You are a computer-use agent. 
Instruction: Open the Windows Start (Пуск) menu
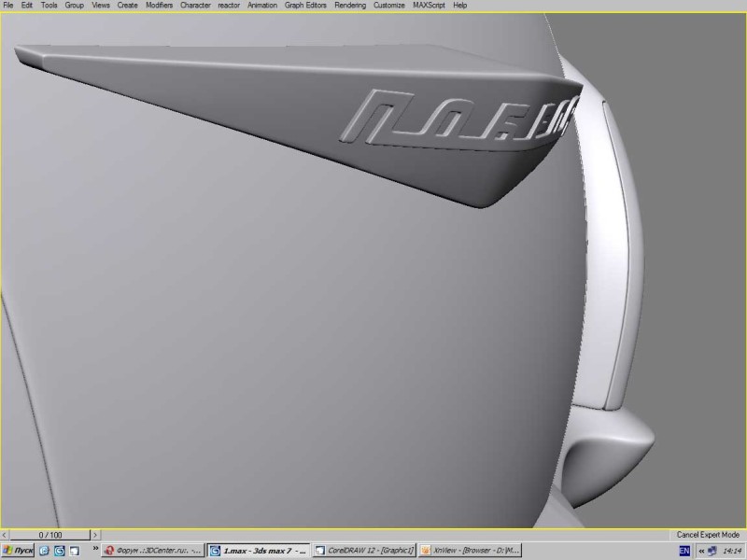click(x=18, y=551)
